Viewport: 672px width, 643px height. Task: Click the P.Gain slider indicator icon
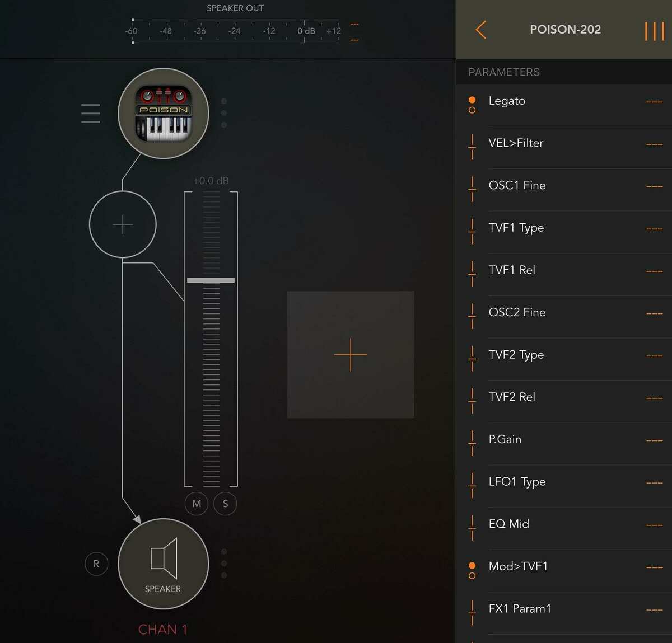pos(472,443)
